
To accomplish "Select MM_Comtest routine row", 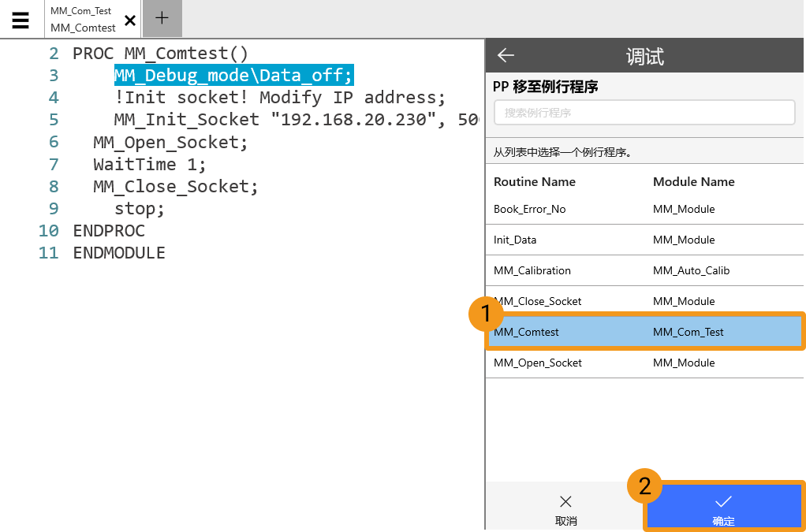I will click(645, 332).
